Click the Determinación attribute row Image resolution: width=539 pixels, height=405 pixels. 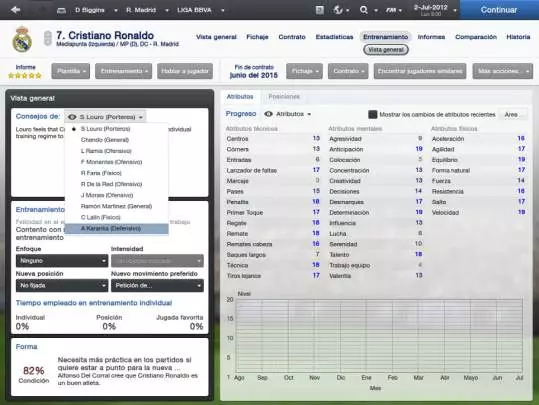click(376, 212)
